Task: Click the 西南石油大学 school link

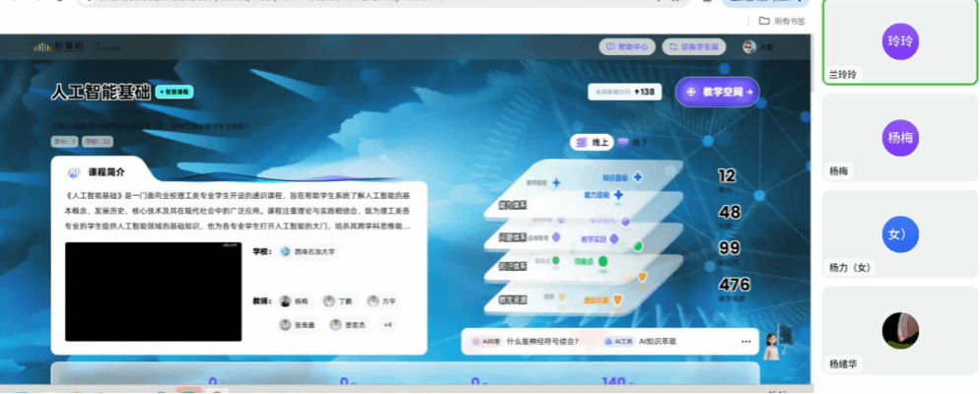Action: point(310,252)
